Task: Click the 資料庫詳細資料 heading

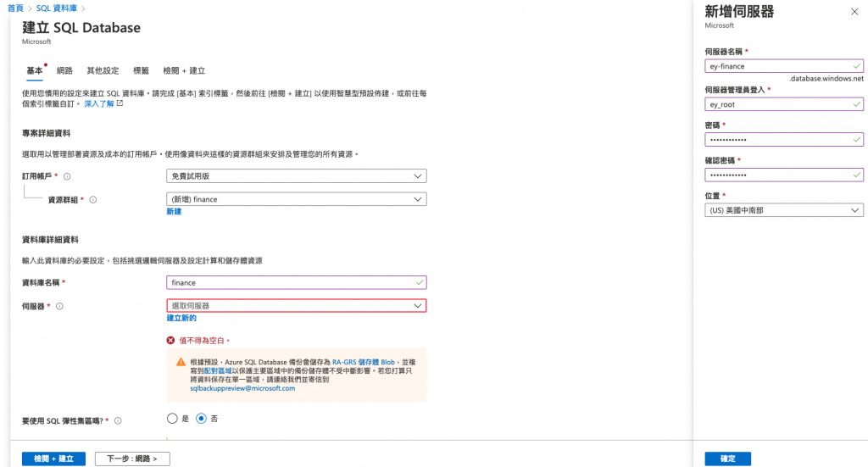Action: click(x=50, y=240)
